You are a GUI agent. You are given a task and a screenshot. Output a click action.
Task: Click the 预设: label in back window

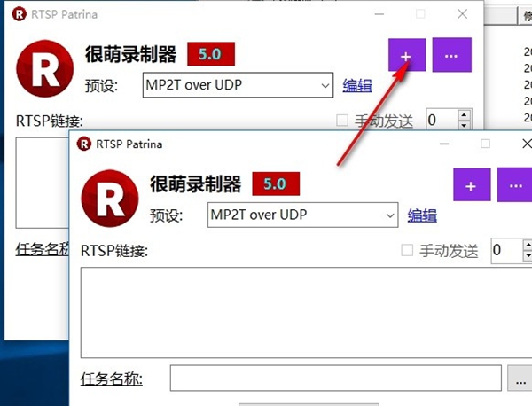[x=101, y=86]
